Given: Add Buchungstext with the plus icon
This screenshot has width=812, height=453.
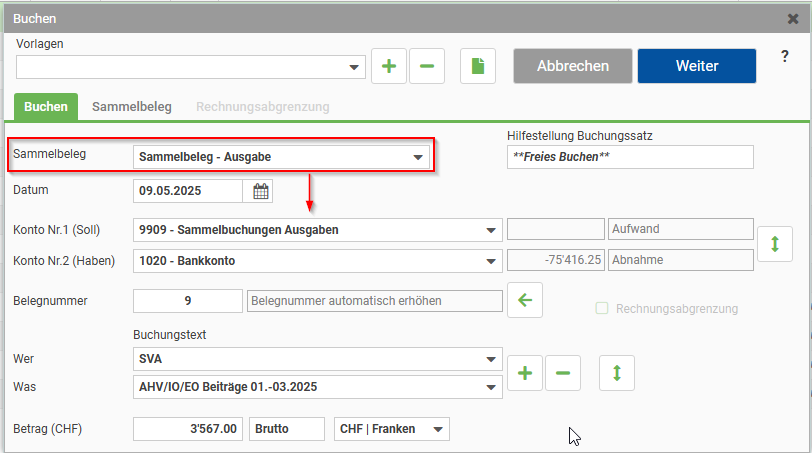Looking at the screenshot, I should pos(525,373).
